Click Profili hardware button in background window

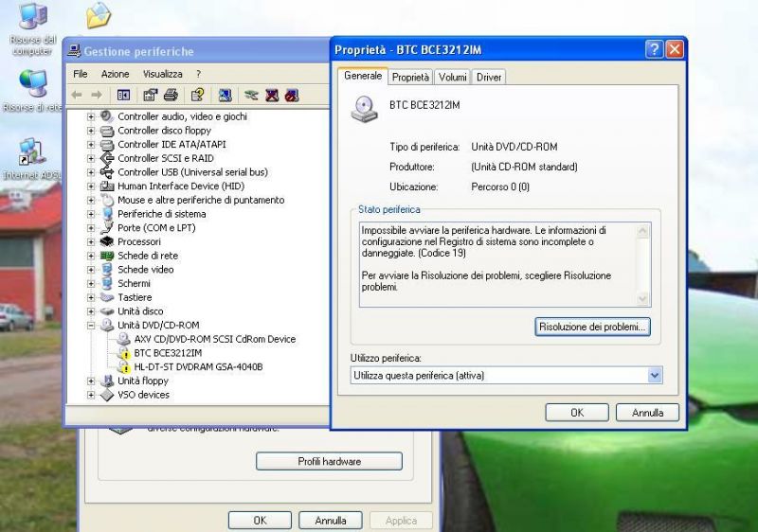(329, 462)
